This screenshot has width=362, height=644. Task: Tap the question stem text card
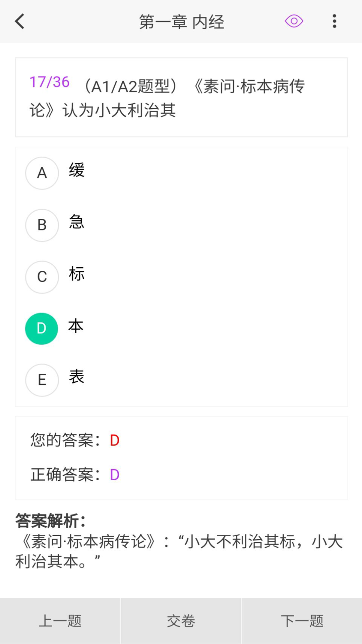coord(181,97)
